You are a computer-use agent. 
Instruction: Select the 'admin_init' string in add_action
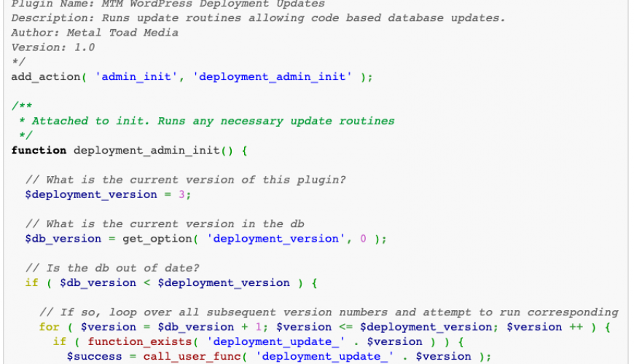pos(137,76)
